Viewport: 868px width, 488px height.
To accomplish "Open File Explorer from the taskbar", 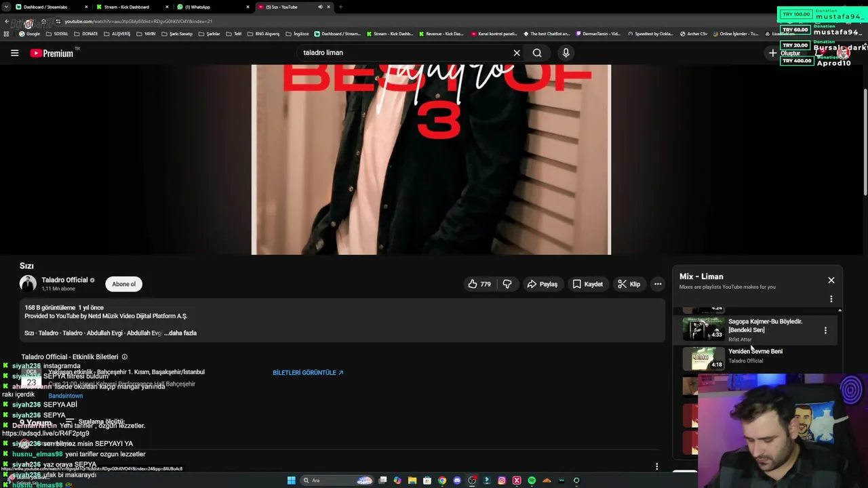I will pos(412,481).
